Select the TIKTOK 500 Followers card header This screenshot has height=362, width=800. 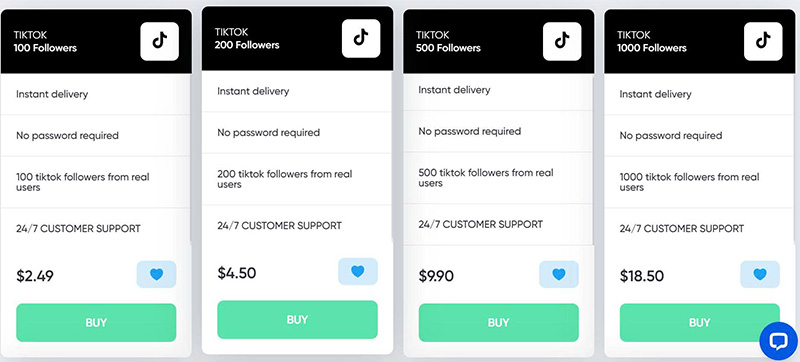[x=498, y=41]
